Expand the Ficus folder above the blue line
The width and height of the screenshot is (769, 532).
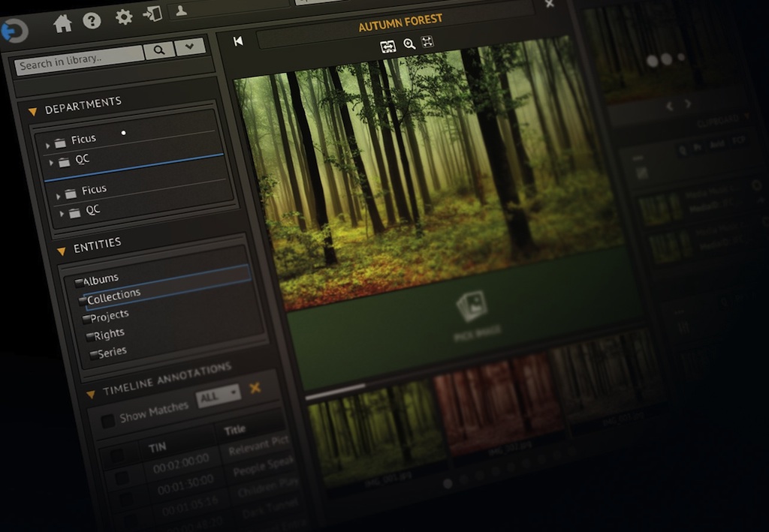47,146
